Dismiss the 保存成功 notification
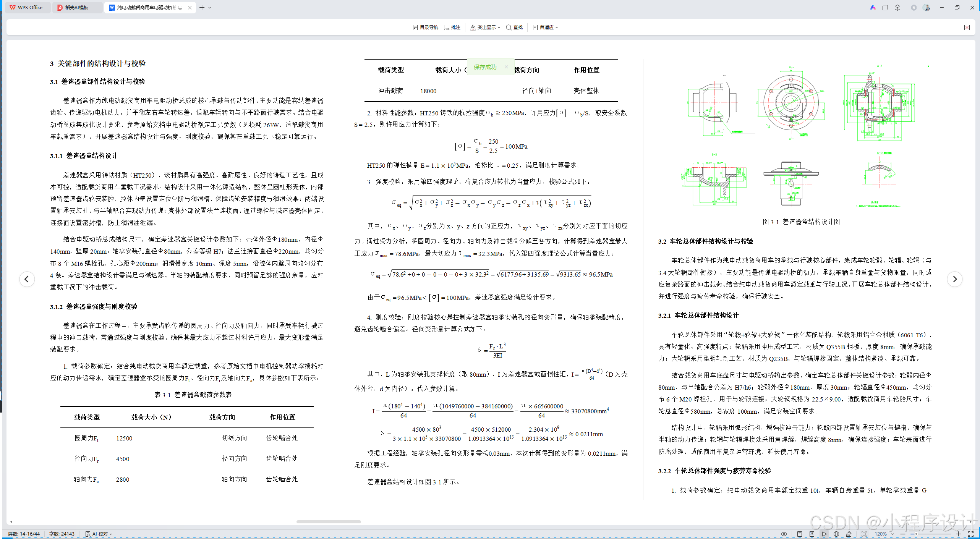The height and width of the screenshot is (539, 980). point(506,67)
